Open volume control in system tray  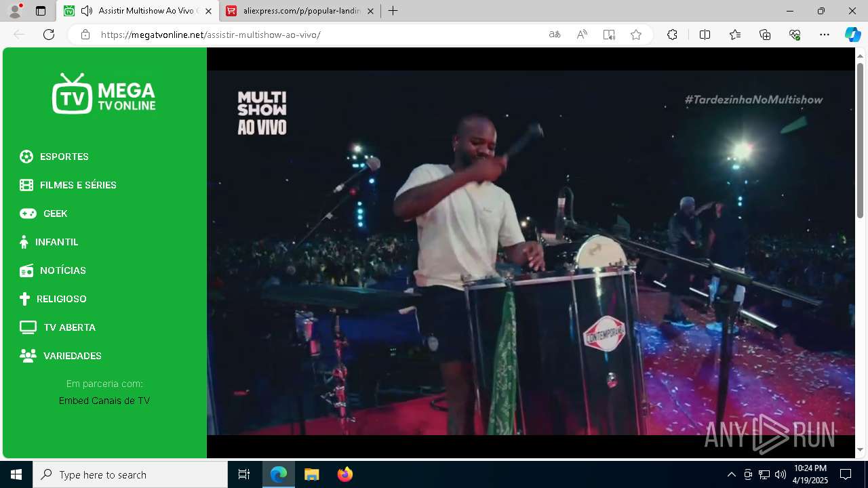(x=781, y=474)
